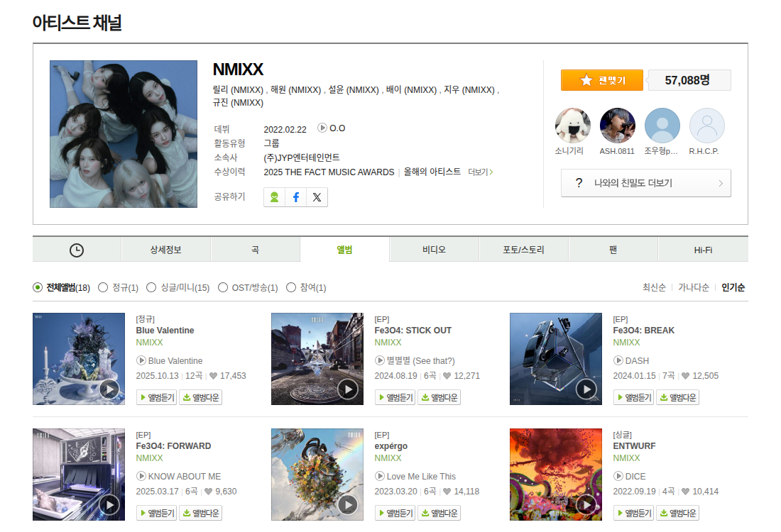This screenshot has width=781, height=532.
Task: Like Blue Valentine album heart icon
Action: [x=213, y=376]
